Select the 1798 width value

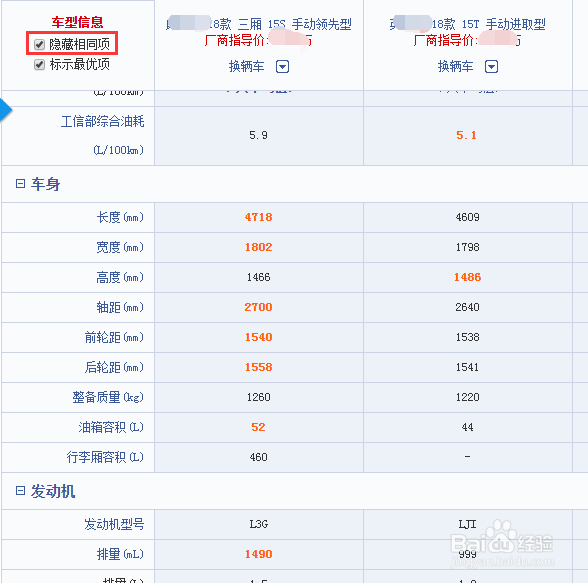467,247
